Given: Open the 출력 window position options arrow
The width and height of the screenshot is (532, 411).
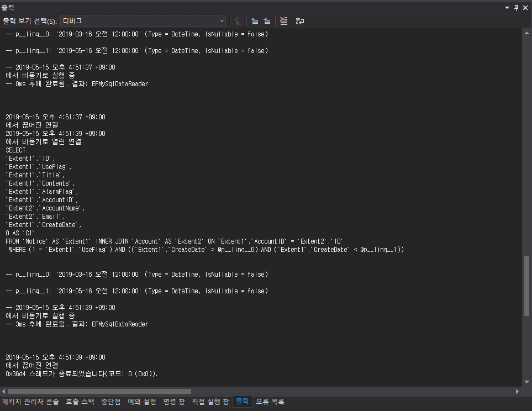Looking at the screenshot, I should click(507, 7).
